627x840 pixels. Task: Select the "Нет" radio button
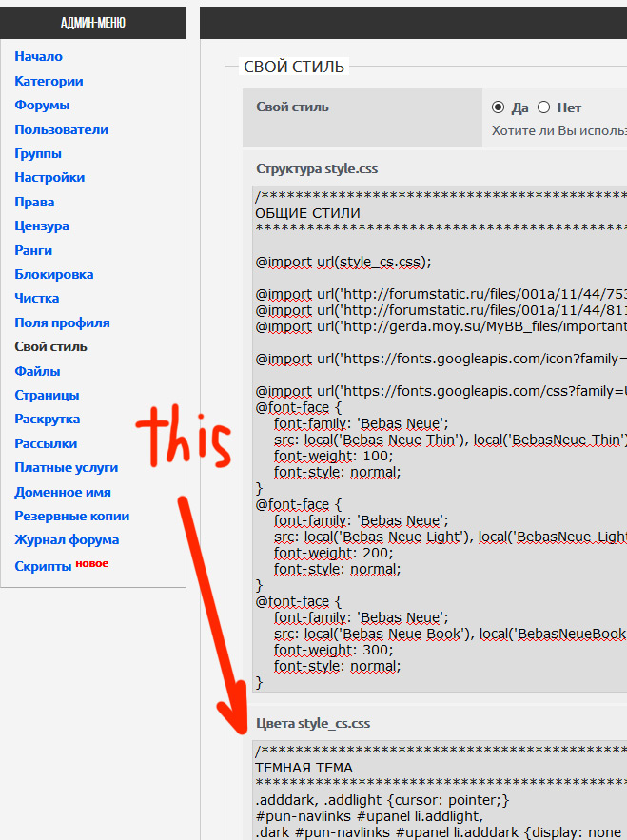(544, 107)
